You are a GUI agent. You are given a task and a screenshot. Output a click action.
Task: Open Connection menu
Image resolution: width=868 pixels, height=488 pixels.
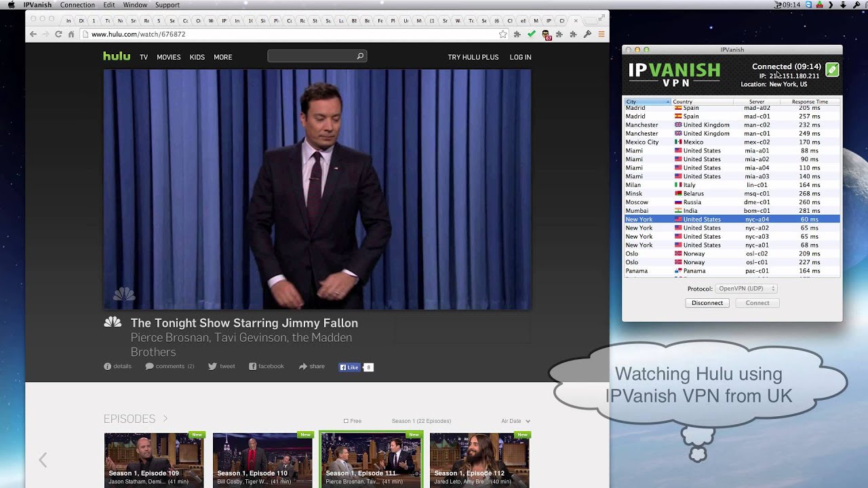point(77,5)
